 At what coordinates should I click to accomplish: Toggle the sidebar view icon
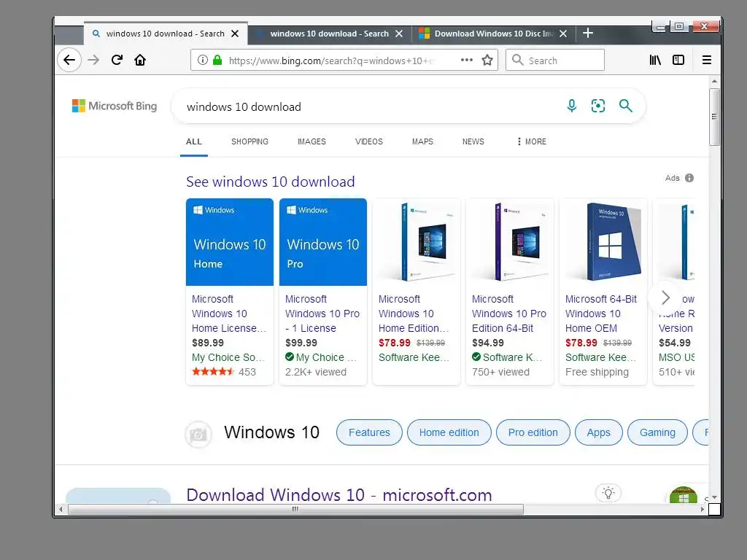point(678,60)
